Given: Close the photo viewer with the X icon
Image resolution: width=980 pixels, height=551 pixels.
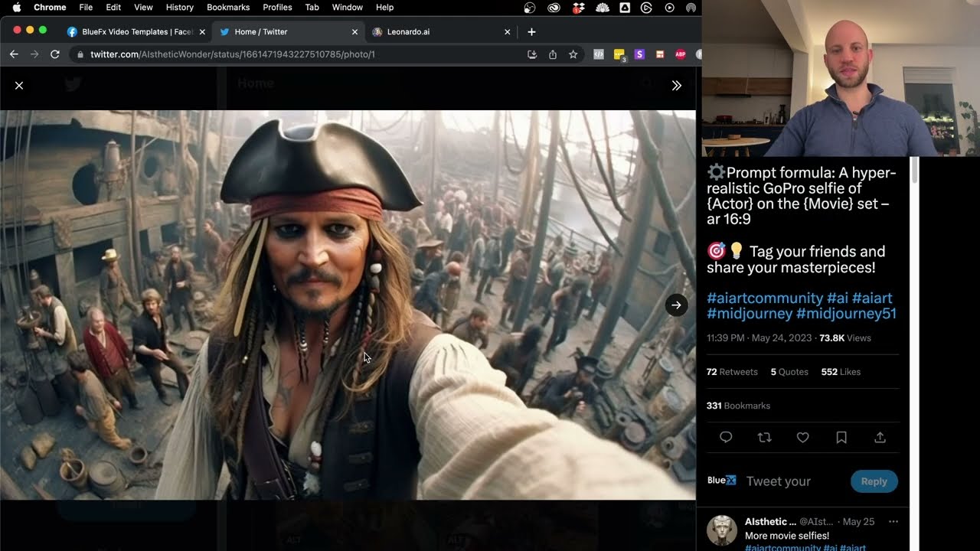Looking at the screenshot, I should pyautogui.click(x=19, y=86).
